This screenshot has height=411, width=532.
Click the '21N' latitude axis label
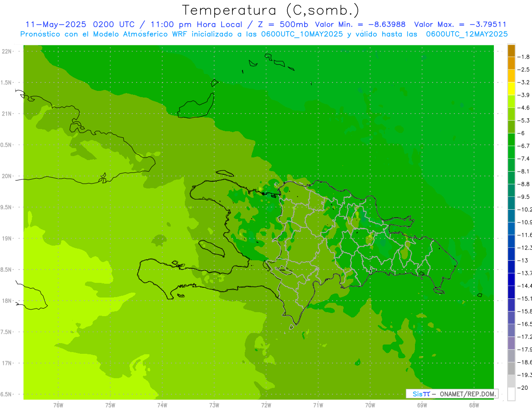(7, 114)
